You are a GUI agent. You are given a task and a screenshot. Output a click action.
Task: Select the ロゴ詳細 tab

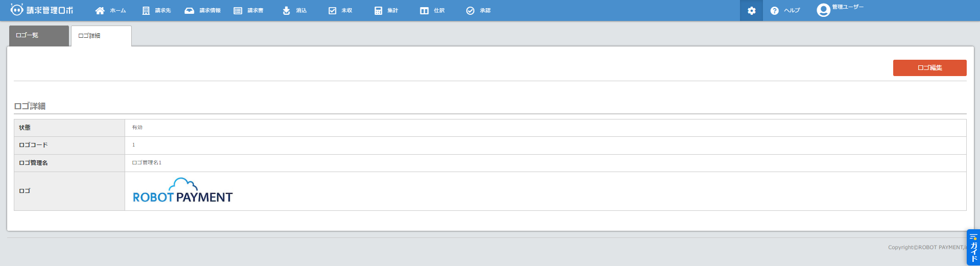(x=101, y=36)
